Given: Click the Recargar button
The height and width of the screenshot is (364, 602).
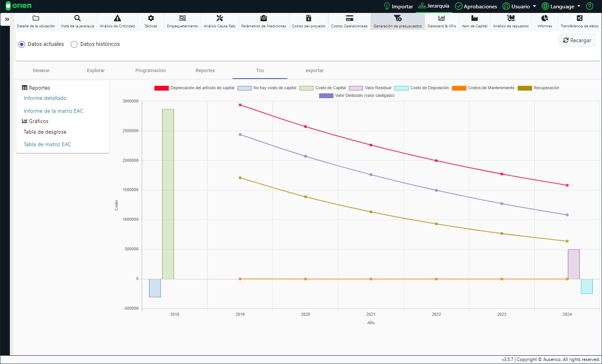Looking at the screenshot, I should (577, 40).
